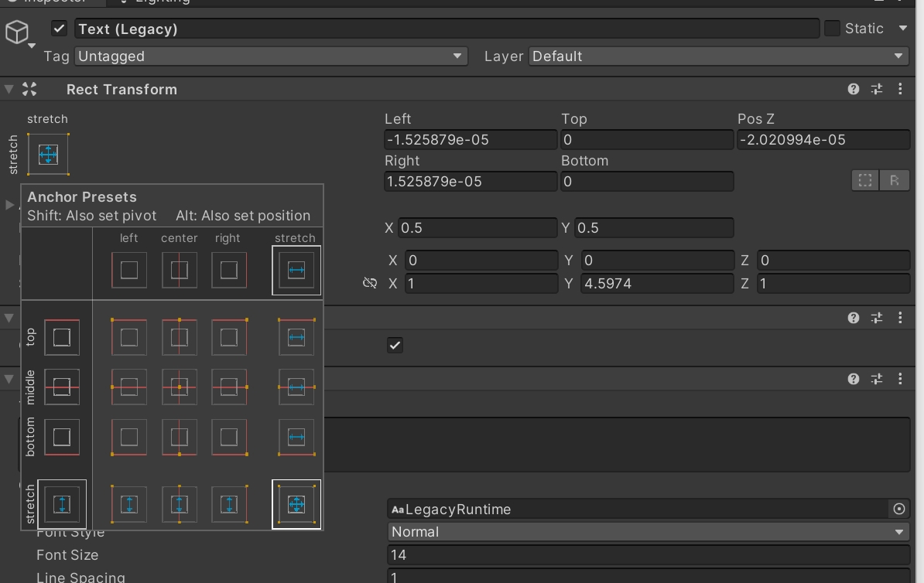Toggle constrained proportions scale link
The image size is (924, 583).
tap(369, 283)
